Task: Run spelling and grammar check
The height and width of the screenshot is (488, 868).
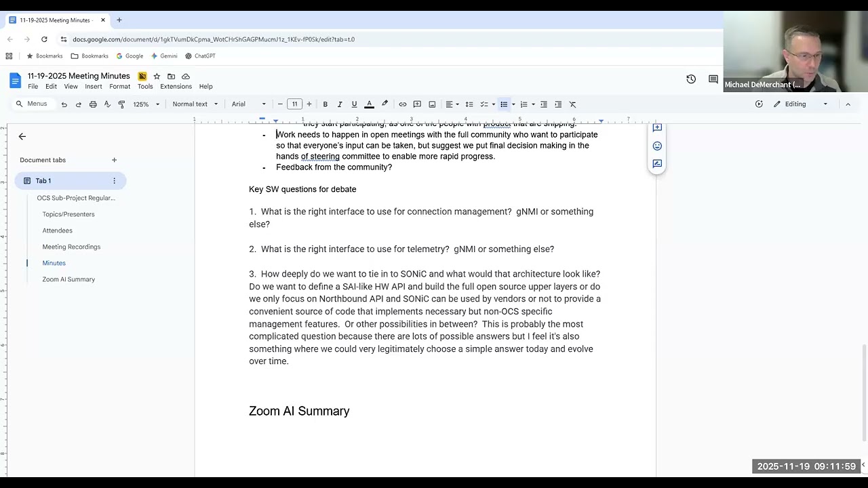Action: click(107, 104)
